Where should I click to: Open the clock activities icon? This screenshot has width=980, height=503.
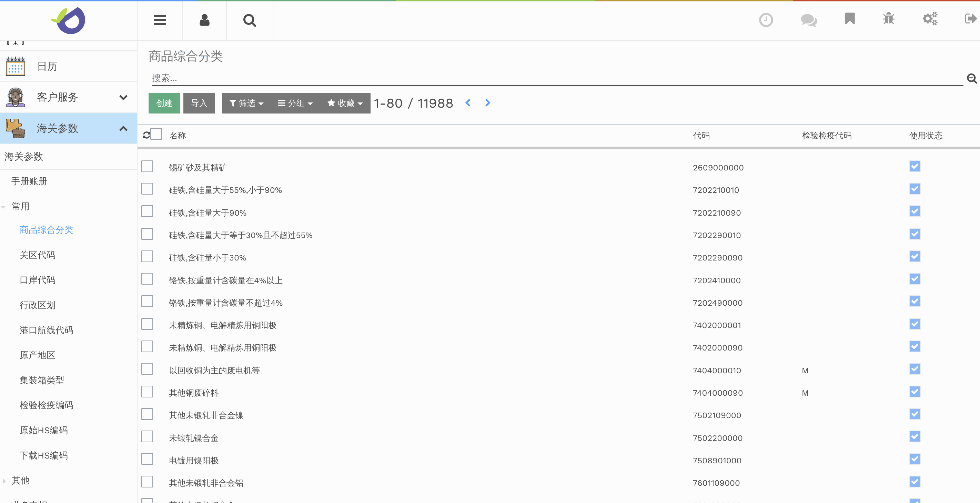point(766,20)
